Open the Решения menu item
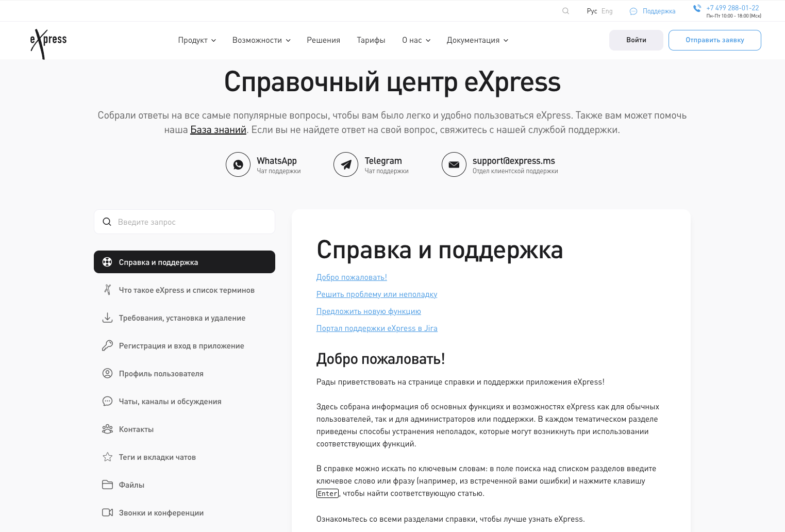This screenshot has width=785, height=532. pos(323,40)
